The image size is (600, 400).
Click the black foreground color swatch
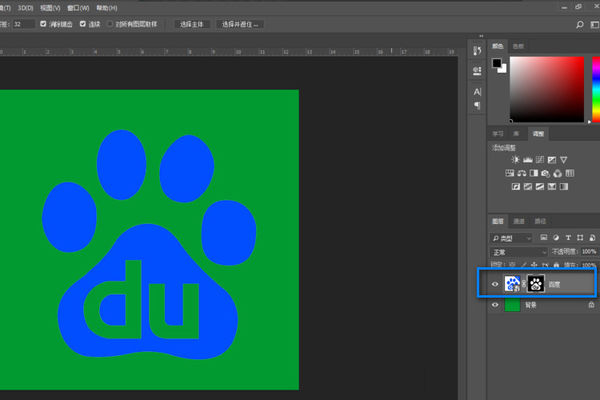pyautogui.click(x=496, y=63)
